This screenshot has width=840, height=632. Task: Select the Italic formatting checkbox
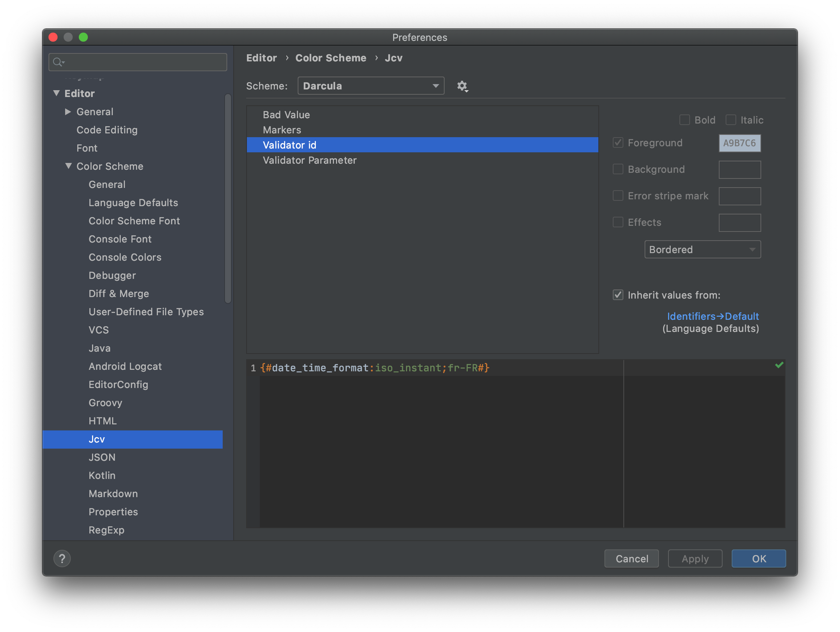click(x=731, y=119)
